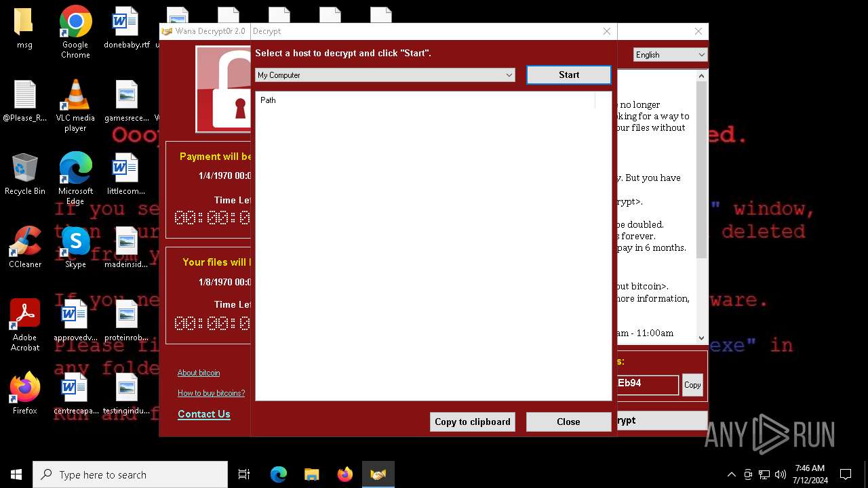Show hidden system tray icons
The height and width of the screenshot is (488, 868).
point(731,474)
